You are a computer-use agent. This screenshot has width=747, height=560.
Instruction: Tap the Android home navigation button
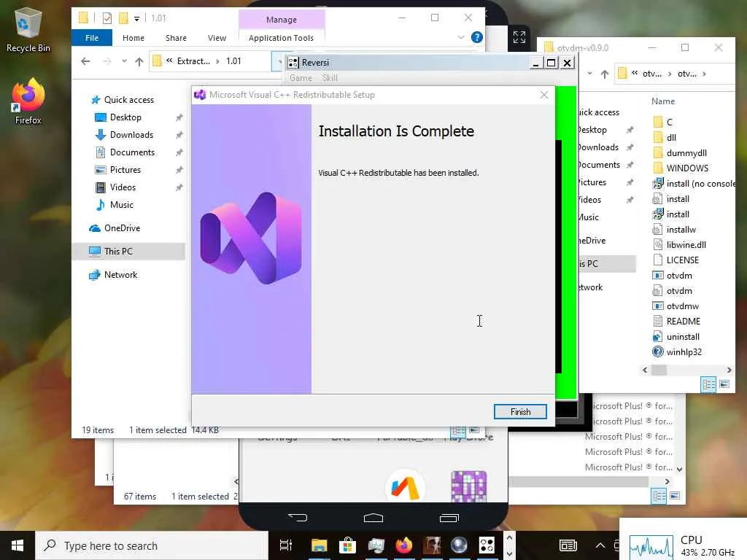tap(373, 518)
